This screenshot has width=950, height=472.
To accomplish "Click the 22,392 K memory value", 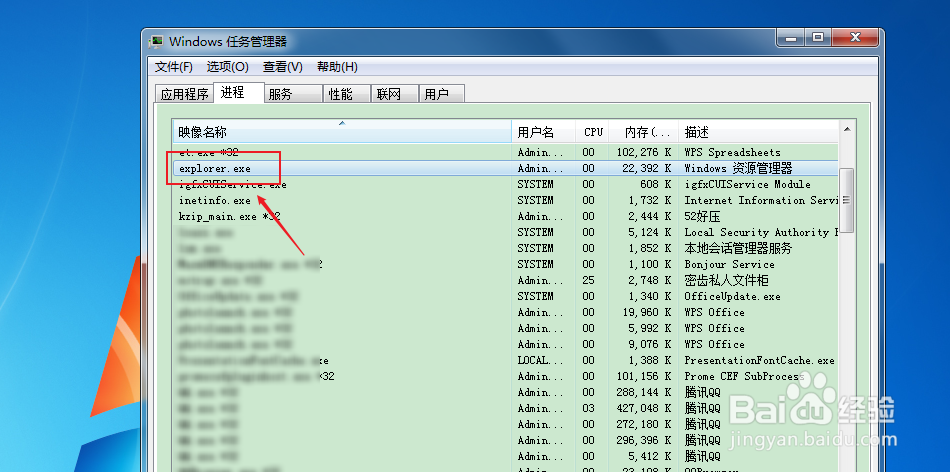I will tap(647, 168).
